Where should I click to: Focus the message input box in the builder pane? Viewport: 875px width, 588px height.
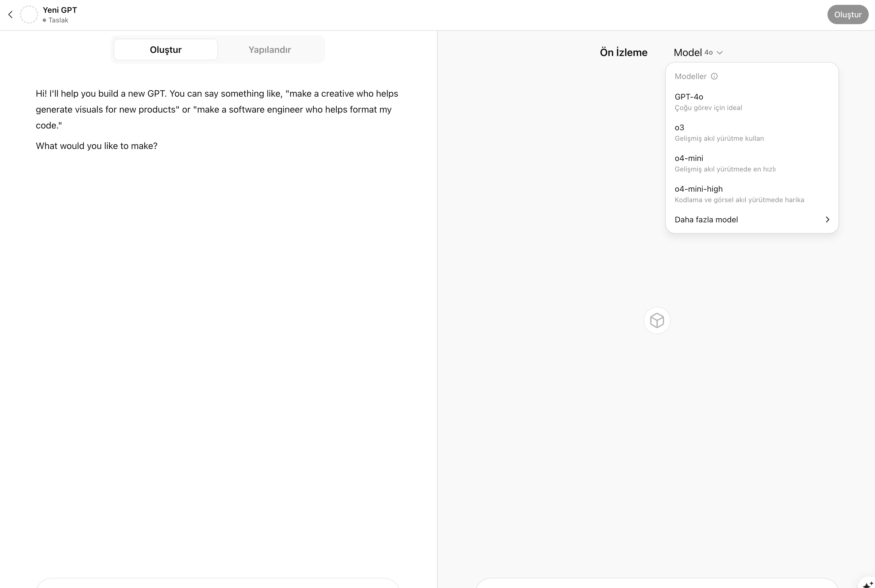(x=218, y=583)
